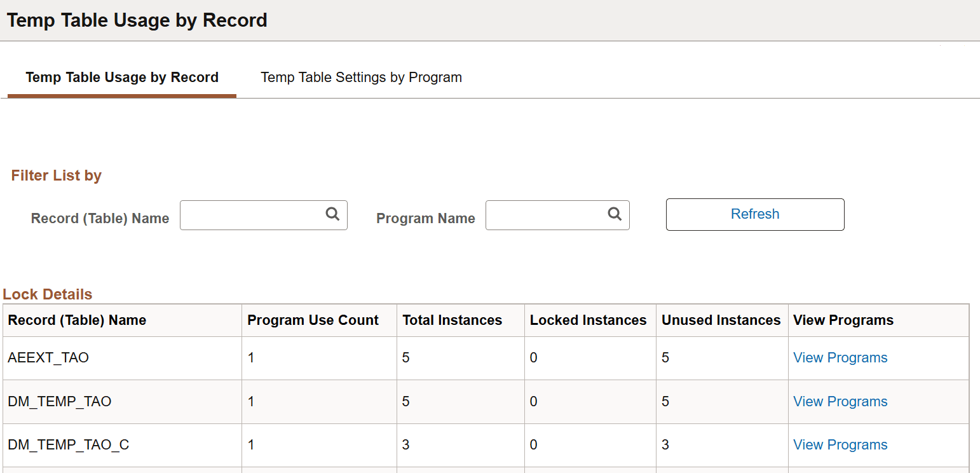Select the Unused Instances column header

(721, 320)
